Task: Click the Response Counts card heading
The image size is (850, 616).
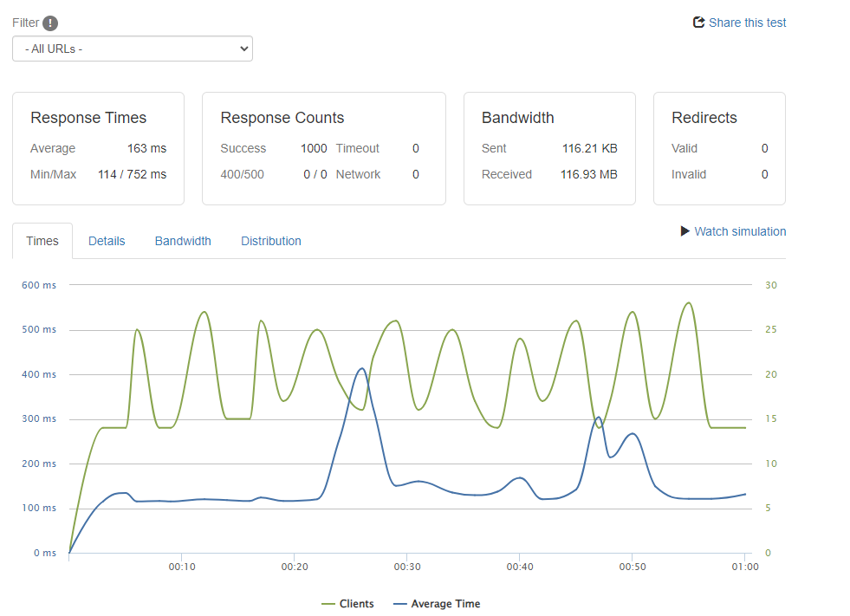Action: (x=282, y=118)
